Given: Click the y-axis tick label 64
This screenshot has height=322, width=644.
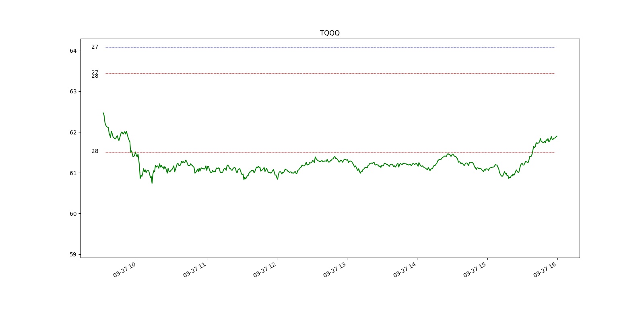Looking at the screenshot, I should [x=73, y=51].
